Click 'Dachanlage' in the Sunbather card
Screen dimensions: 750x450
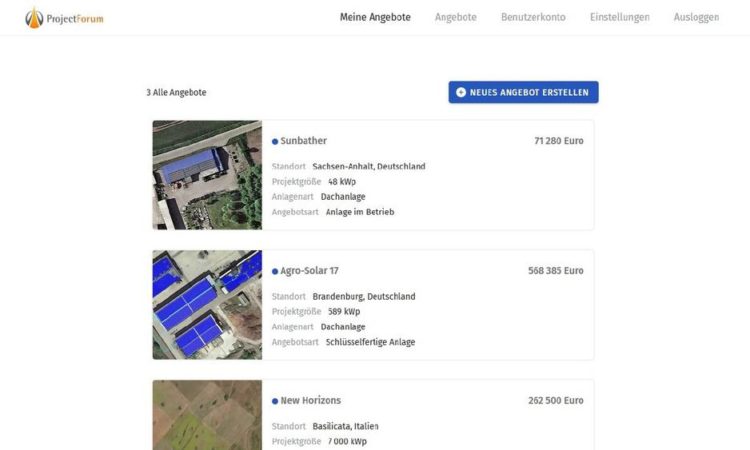coord(343,197)
